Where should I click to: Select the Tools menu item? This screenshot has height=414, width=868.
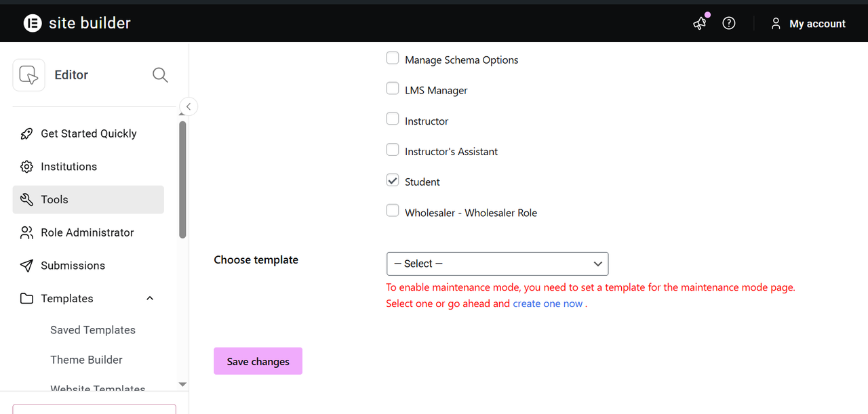tap(88, 200)
